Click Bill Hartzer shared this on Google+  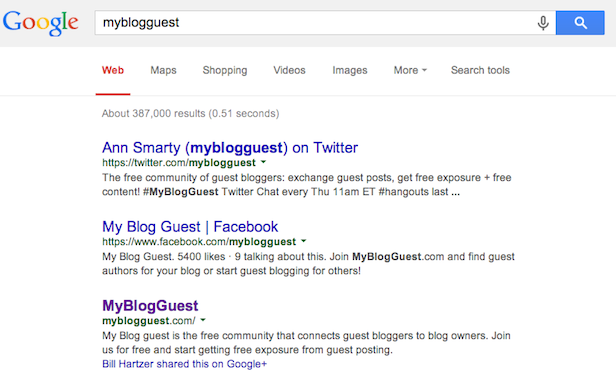[184, 364]
